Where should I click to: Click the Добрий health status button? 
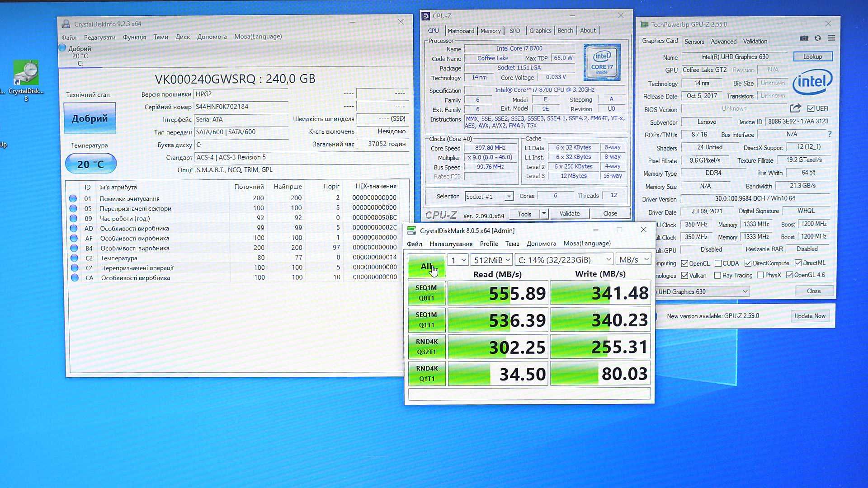click(90, 118)
